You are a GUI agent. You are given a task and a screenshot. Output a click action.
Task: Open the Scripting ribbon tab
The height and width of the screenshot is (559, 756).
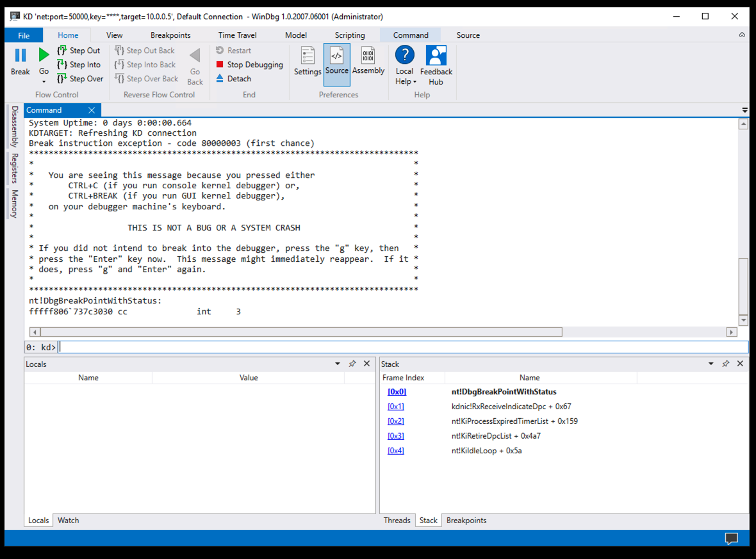[x=350, y=35]
